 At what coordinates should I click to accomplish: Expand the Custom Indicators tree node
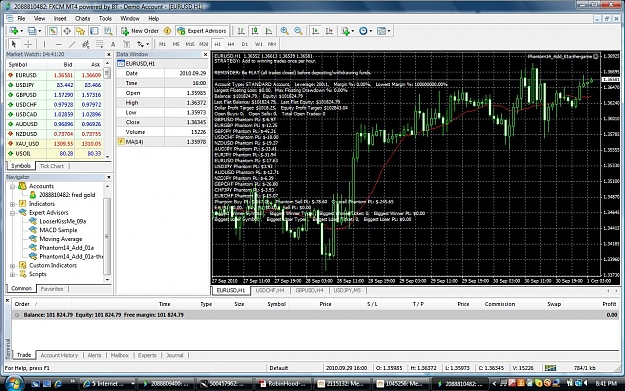click(x=12, y=265)
